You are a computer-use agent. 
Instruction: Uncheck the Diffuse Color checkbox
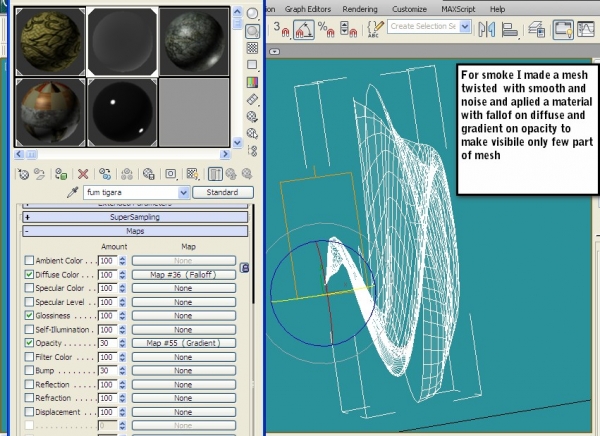coord(29,274)
